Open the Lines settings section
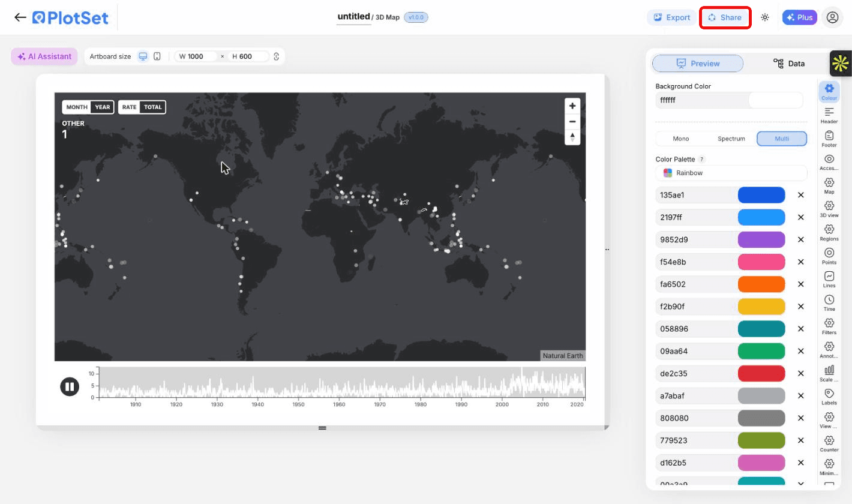 coord(829,280)
